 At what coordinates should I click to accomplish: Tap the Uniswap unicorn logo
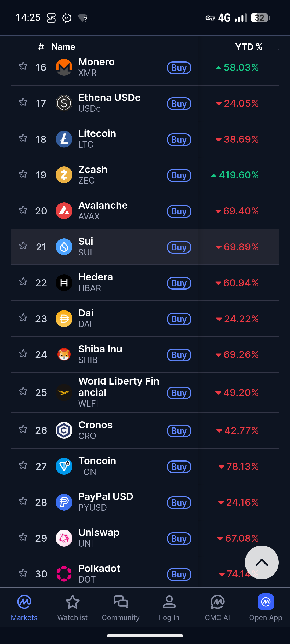click(64, 538)
